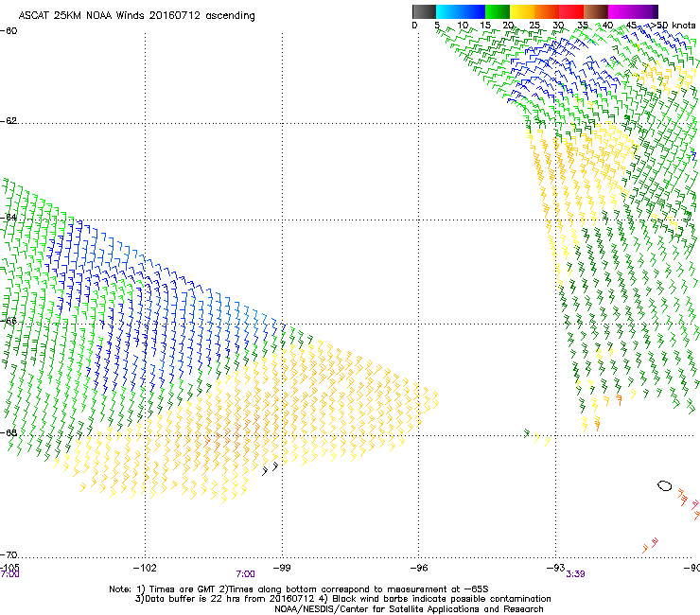Click the blue 10-15 knots color segment

pyautogui.click(x=473, y=11)
